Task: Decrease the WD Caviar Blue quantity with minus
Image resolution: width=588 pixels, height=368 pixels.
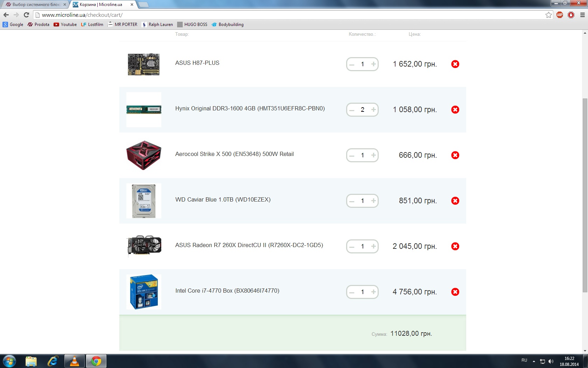Action: tap(352, 201)
